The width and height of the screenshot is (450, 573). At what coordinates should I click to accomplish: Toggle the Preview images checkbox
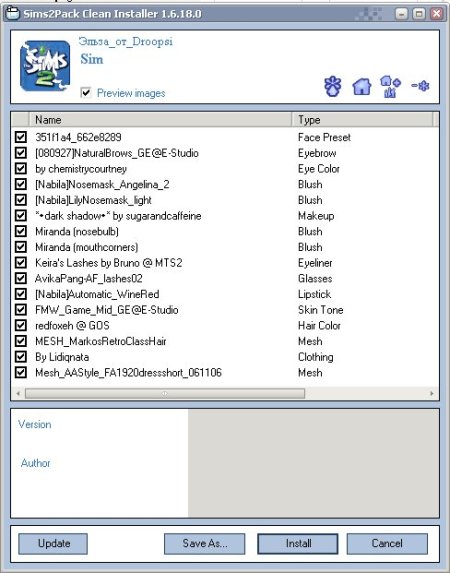[86, 93]
